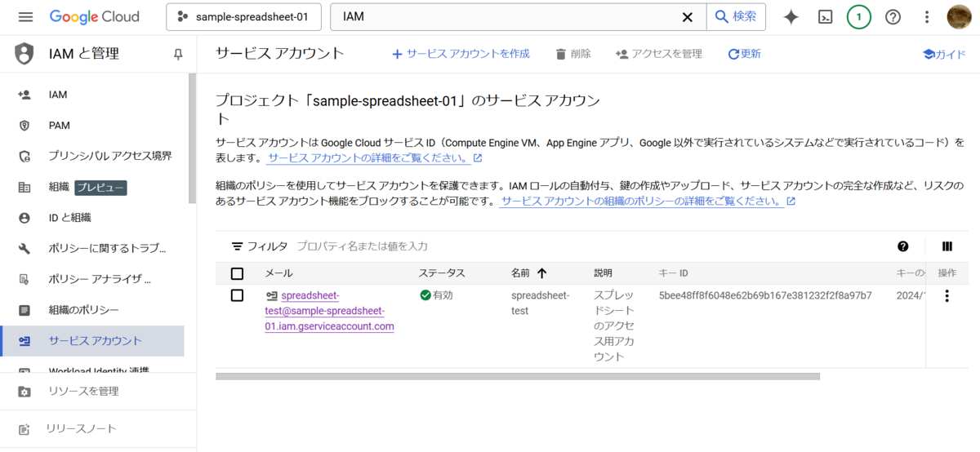This screenshot has height=452, width=980.
Task: Click the 削除 delete button
Action: pyautogui.click(x=573, y=54)
